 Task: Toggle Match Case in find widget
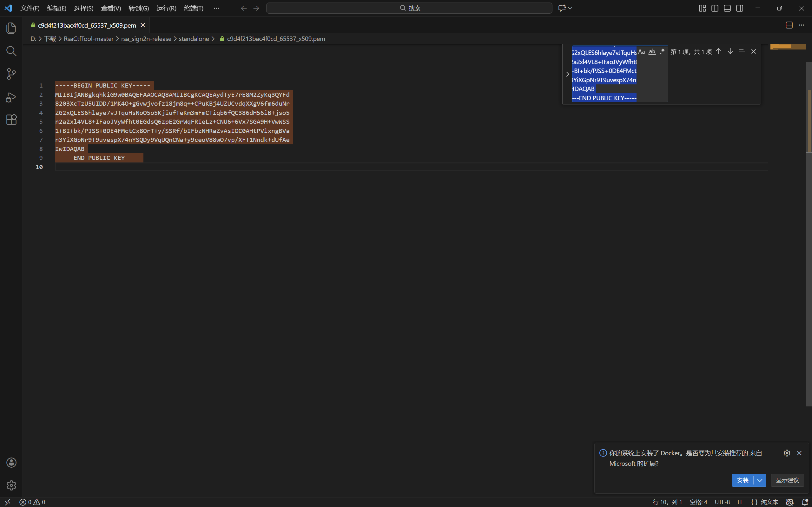pos(641,52)
